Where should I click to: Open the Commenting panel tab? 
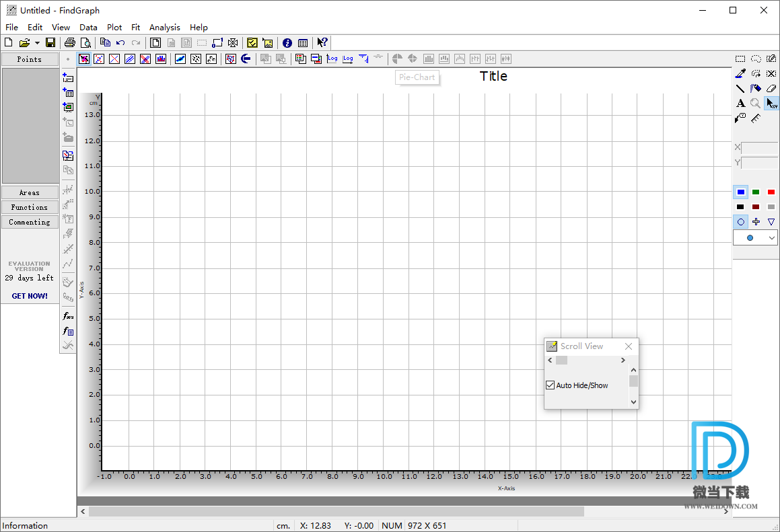click(x=30, y=222)
